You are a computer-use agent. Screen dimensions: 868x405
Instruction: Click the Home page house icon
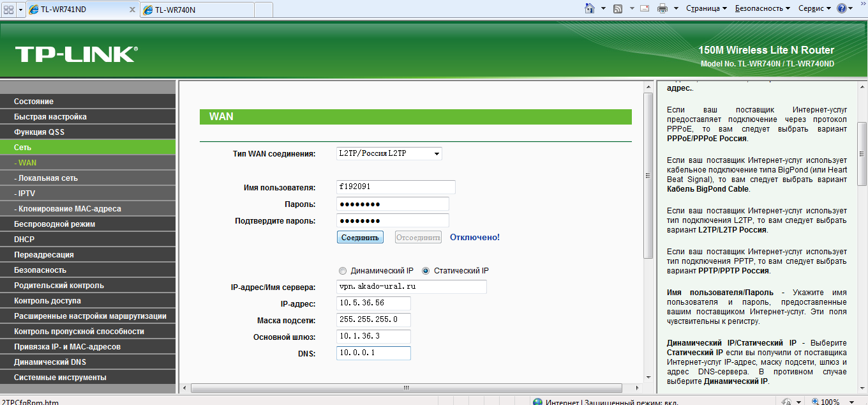tap(590, 8)
